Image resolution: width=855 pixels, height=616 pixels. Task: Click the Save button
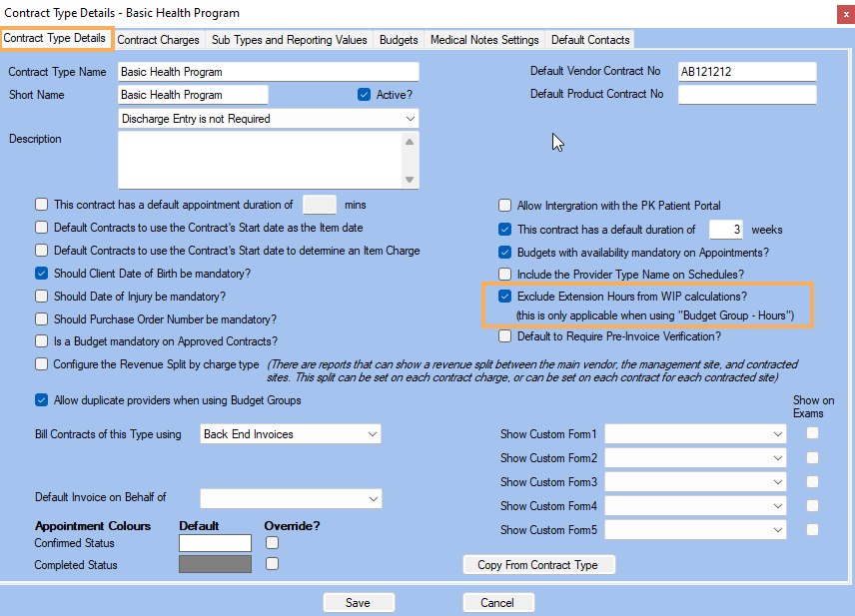[358, 603]
